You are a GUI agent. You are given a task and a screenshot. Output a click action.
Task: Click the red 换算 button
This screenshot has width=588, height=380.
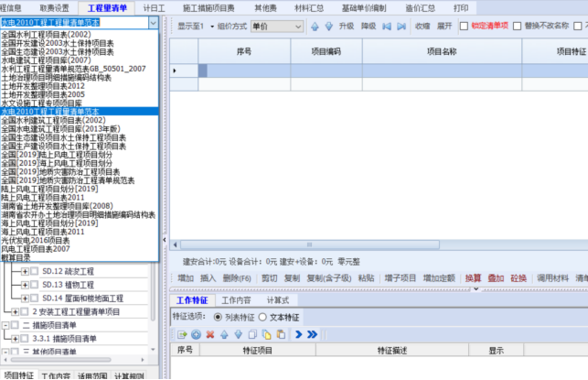(x=472, y=277)
